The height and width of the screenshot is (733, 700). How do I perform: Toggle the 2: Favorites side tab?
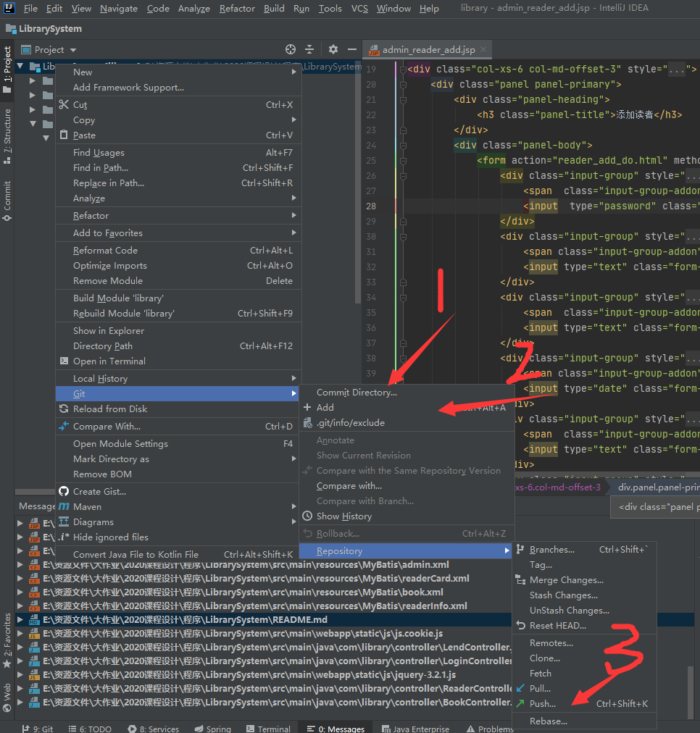point(7,641)
